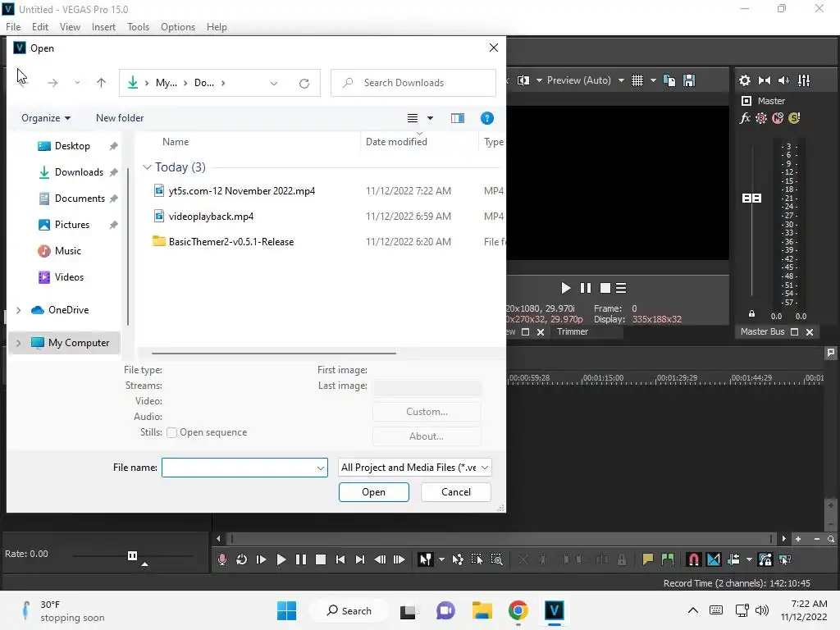Click Play in the Video Preview window

(x=566, y=288)
